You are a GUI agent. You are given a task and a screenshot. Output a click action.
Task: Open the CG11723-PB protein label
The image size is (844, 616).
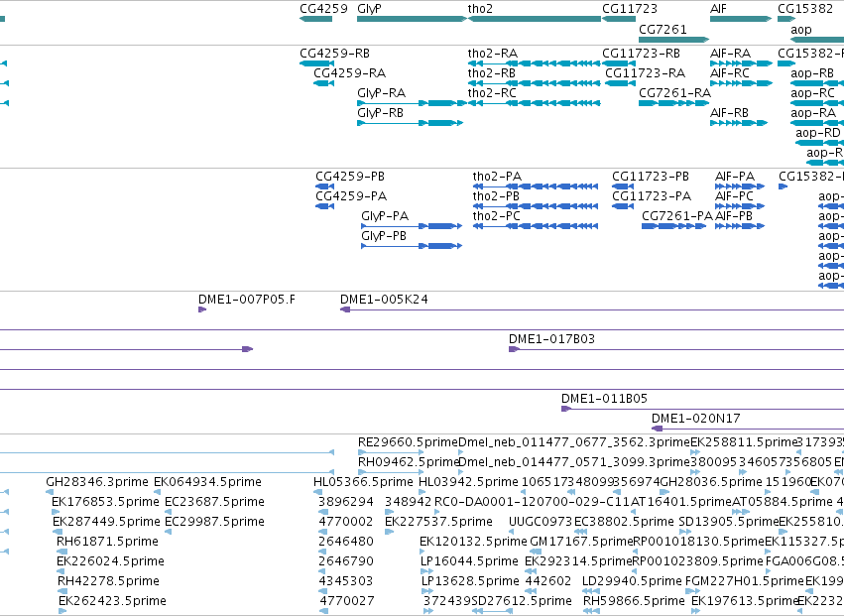[651, 177]
